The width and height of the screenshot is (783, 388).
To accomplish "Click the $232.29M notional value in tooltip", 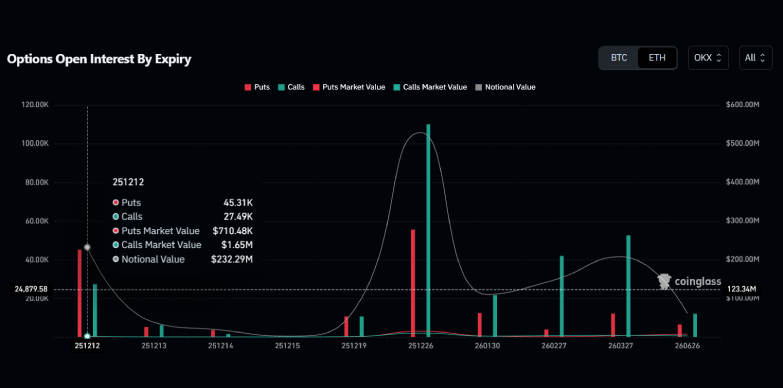I will 232,259.
